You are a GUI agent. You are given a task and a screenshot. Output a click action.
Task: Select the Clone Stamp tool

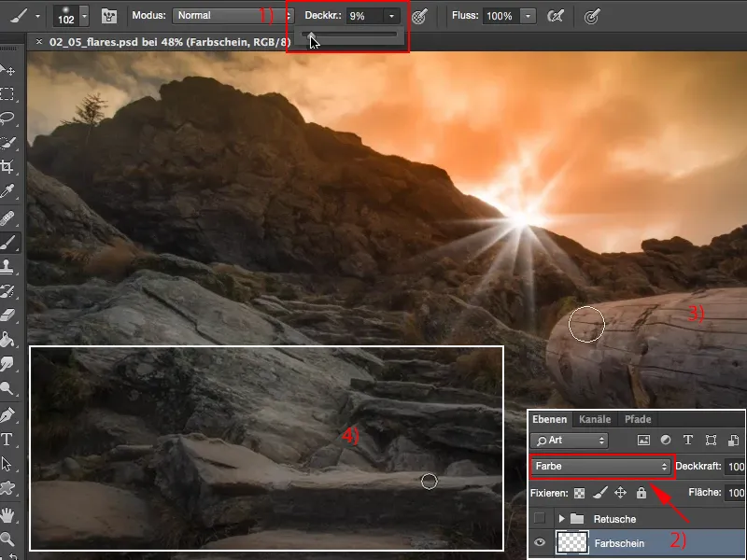(7, 265)
